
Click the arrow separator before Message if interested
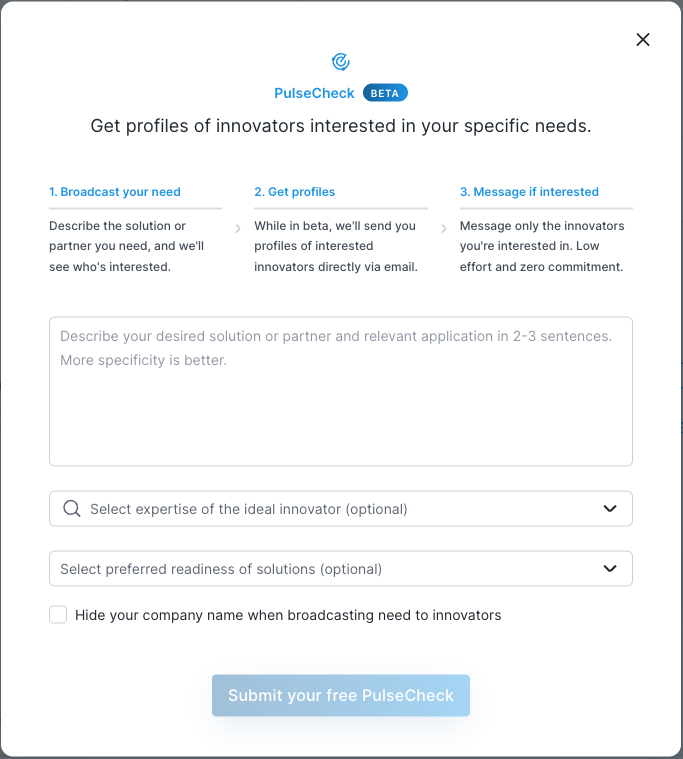[444, 228]
